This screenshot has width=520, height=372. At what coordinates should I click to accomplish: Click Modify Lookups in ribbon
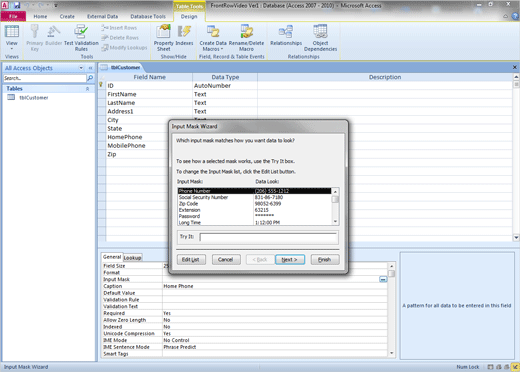pos(124,48)
